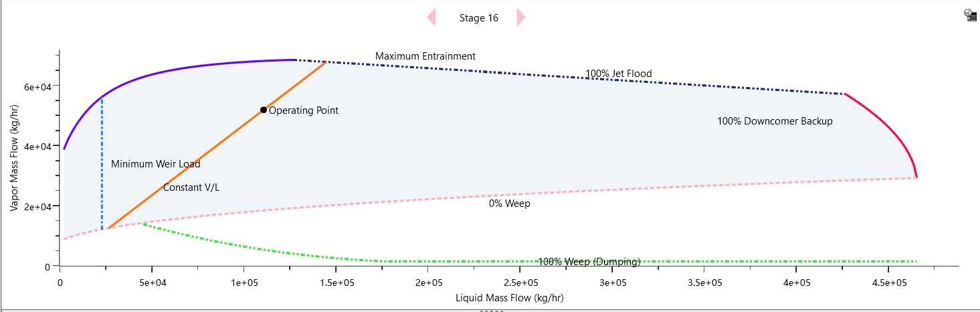The image size is (980, 312).
Task: Select the black Operating Point marker
Action: (x=264, y=110)
